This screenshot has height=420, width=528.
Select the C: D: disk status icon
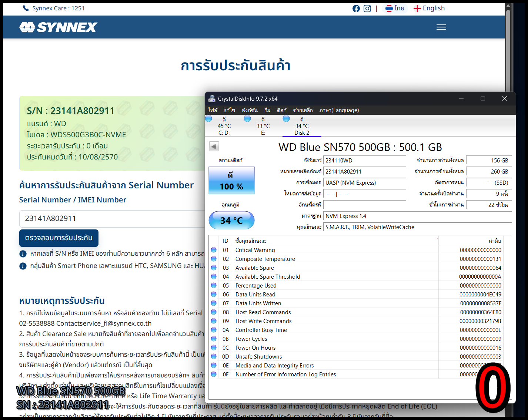coord(209,119)
